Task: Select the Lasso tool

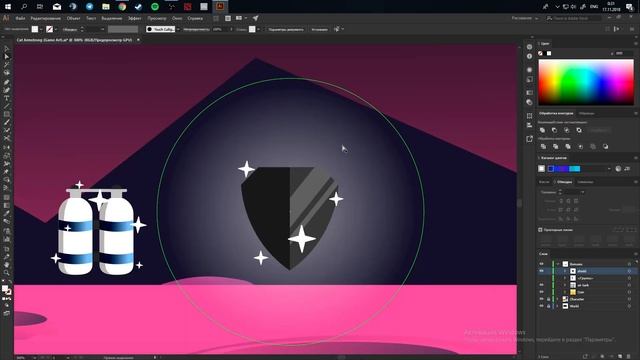Action: 7,72
